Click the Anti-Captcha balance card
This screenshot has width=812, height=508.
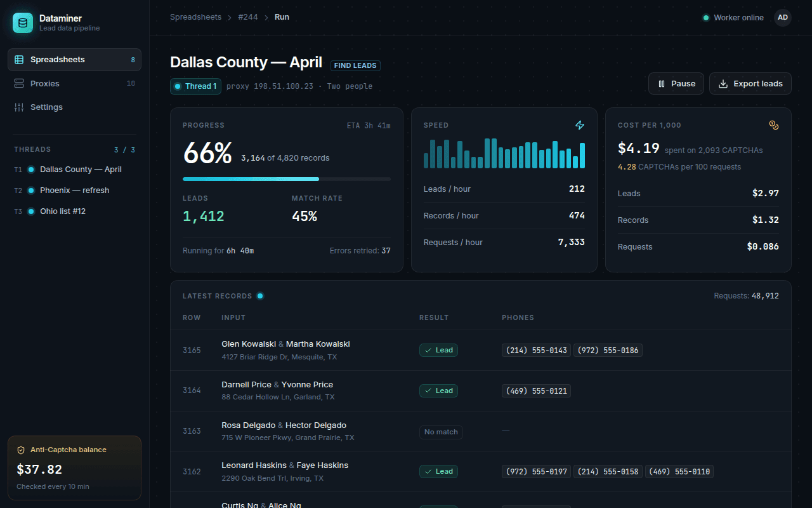[74, 468]
